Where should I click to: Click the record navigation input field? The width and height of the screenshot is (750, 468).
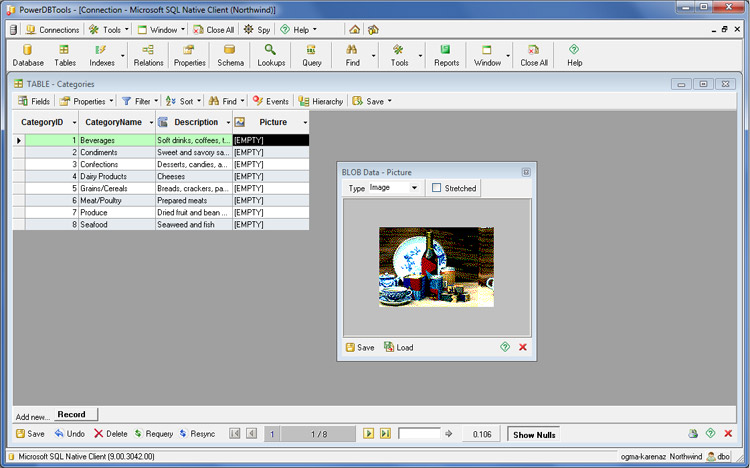coord(419,434)
